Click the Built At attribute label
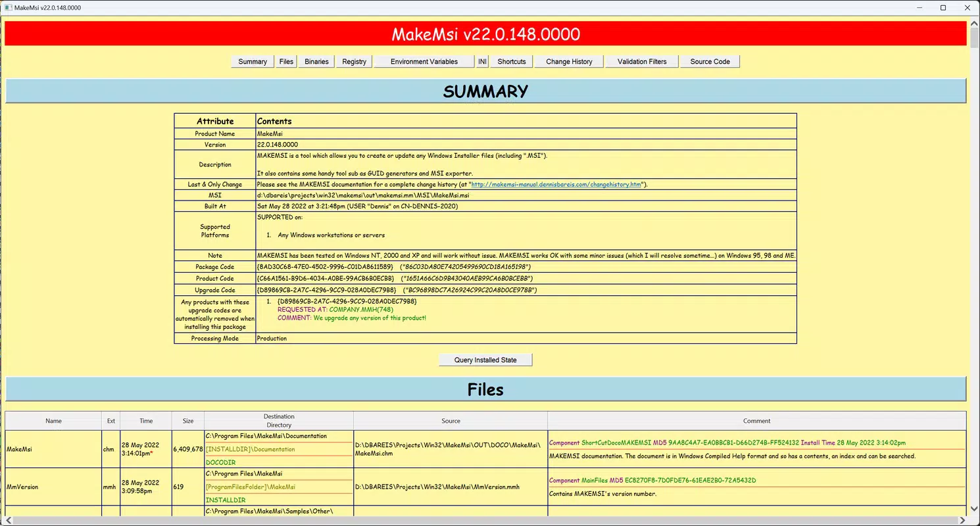 [x=215, y=206]
